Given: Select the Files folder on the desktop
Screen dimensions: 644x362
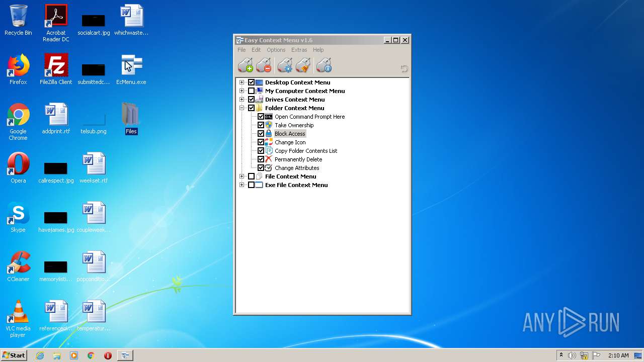Looking at the screenshot, I should 131,119.
